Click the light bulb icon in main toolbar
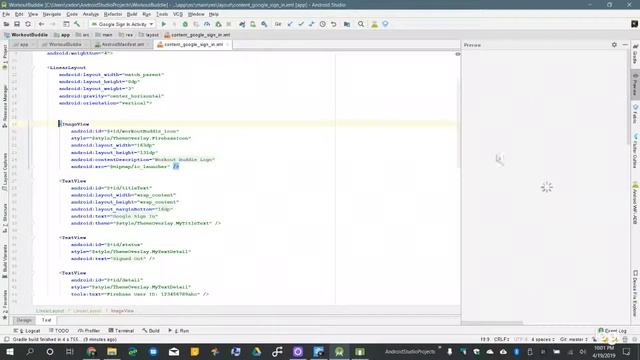Viewport: 640px width, 360px height. tap(385, 24)
